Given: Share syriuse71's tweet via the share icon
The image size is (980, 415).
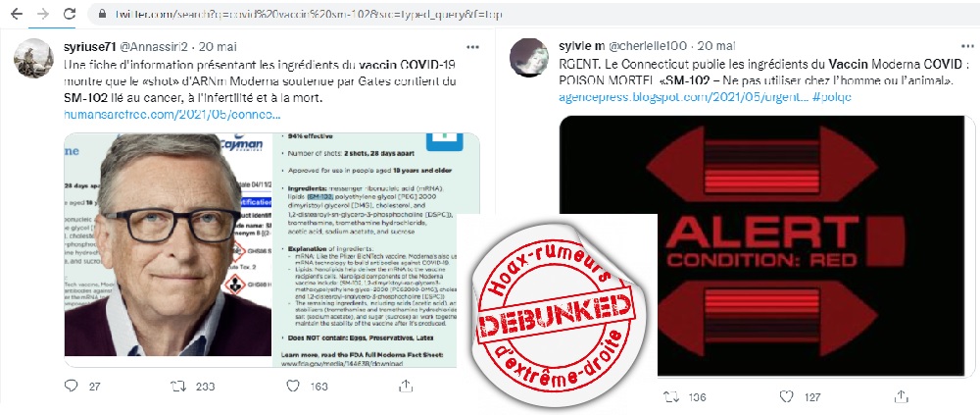Looking at the screenshot, I should 406,386.
